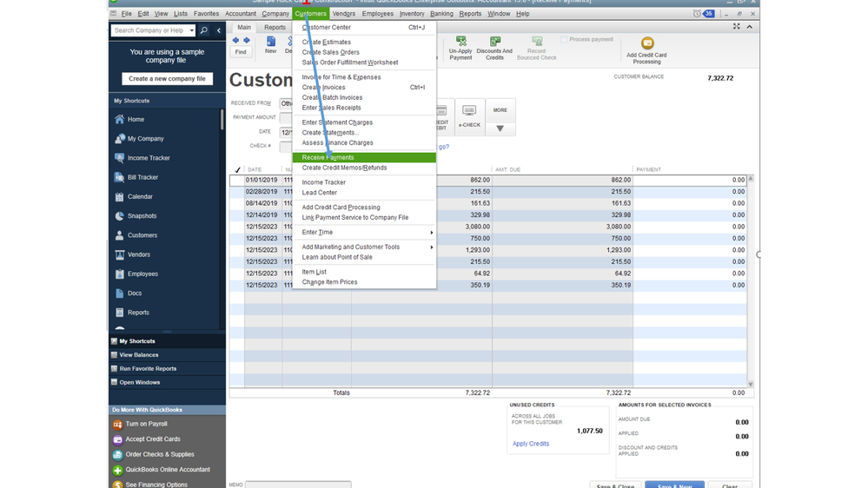Click Add Credit Card Processing icon
Viewport: 868px width, 488px height.
(646, 50)
